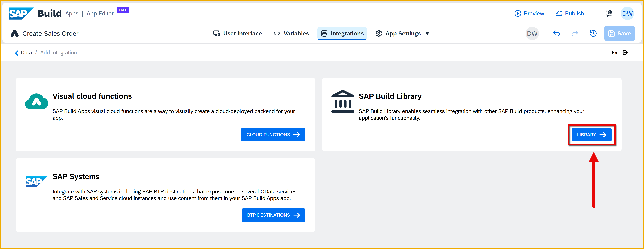Open the LIBRARY integration
The width and height of the screenshot is (644, 249).
pyautogui.click(x=591, y=135)
